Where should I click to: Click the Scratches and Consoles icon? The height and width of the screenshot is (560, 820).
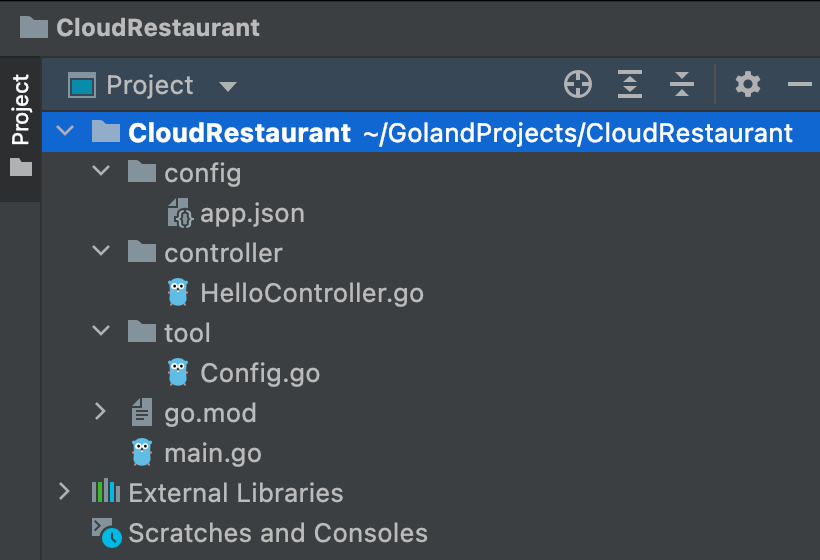pyautogui.click(x=106, y=533)
